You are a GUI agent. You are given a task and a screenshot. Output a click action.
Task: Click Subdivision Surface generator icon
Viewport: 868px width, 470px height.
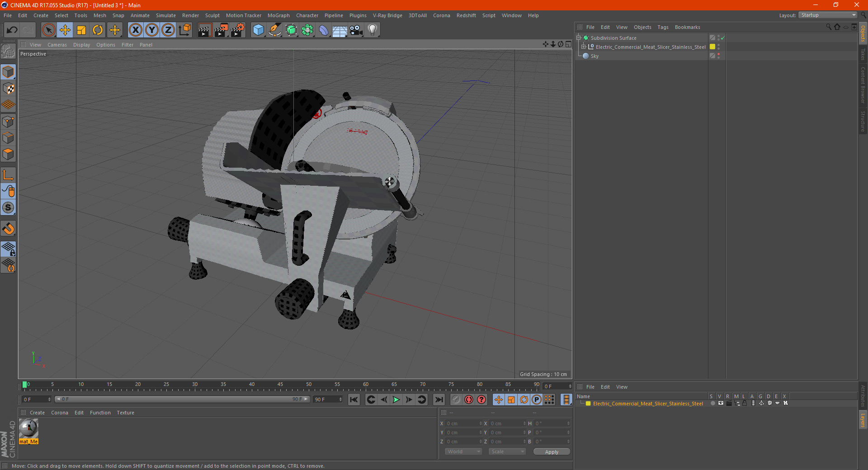291,30
